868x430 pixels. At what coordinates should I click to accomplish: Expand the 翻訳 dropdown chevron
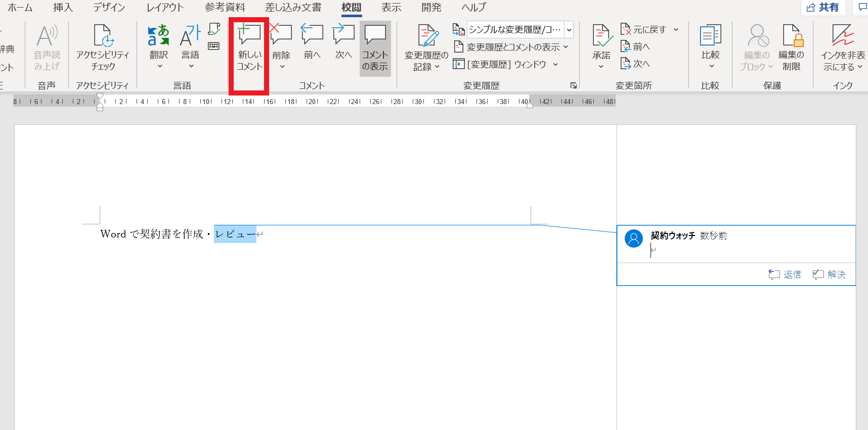(160, 66)
